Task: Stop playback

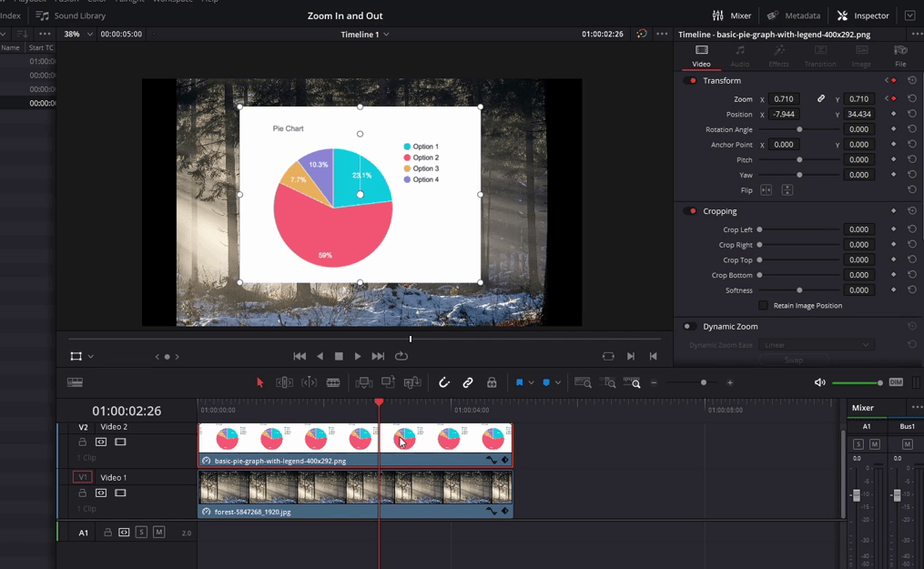Action: click(339, 356)
